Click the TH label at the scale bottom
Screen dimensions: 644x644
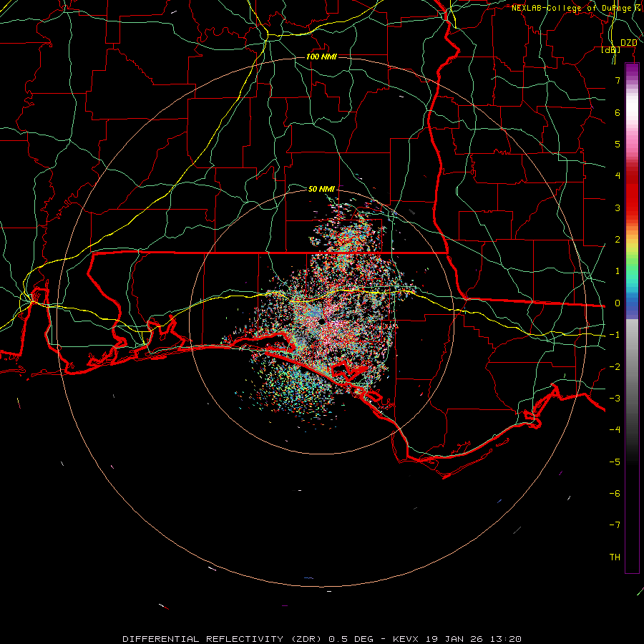[x=615, y=557]
